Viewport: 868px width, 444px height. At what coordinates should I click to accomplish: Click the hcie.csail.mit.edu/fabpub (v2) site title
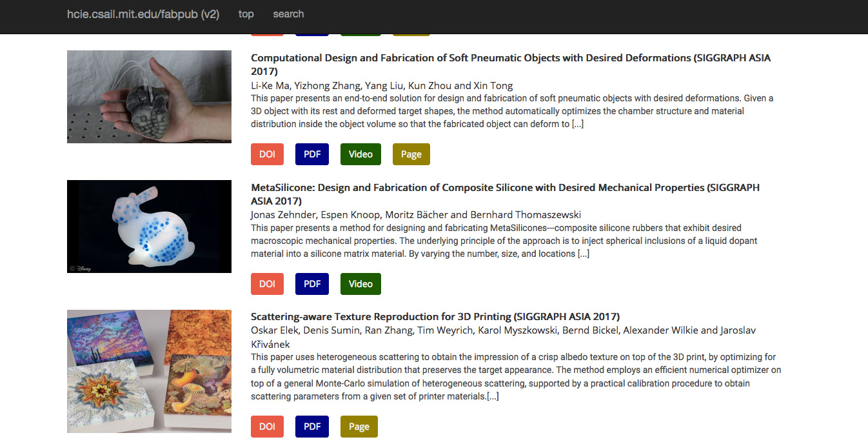click(x=143, y=14)
